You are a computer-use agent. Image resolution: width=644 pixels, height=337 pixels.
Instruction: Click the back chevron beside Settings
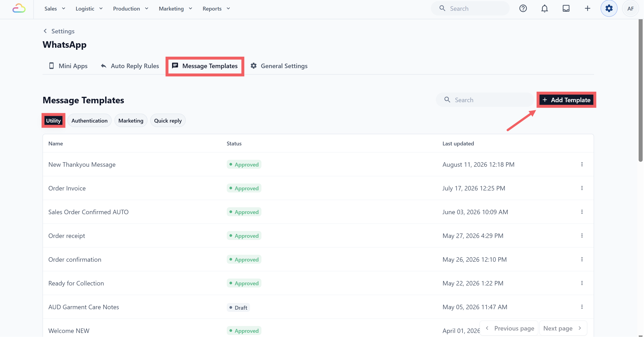(45, 31)
